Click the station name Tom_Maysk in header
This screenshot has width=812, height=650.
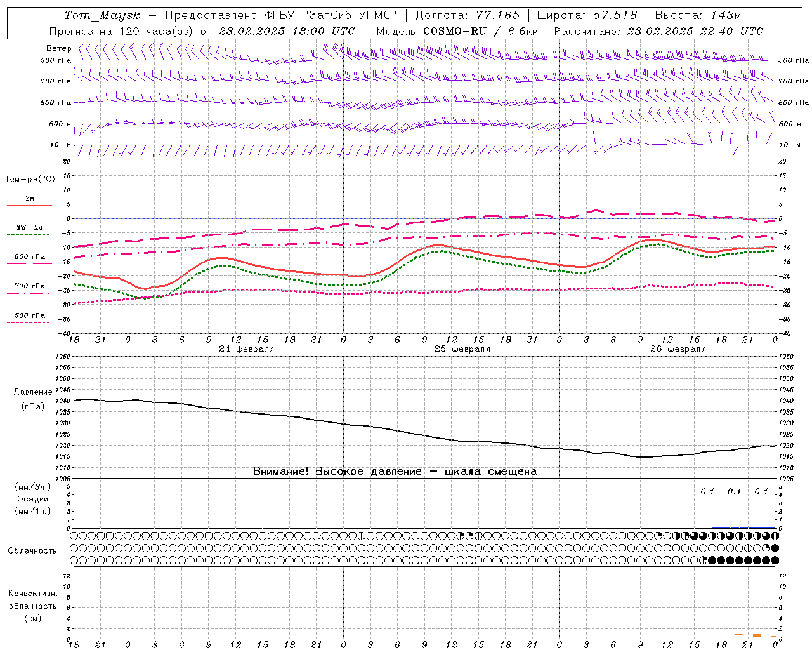point(102,15)
